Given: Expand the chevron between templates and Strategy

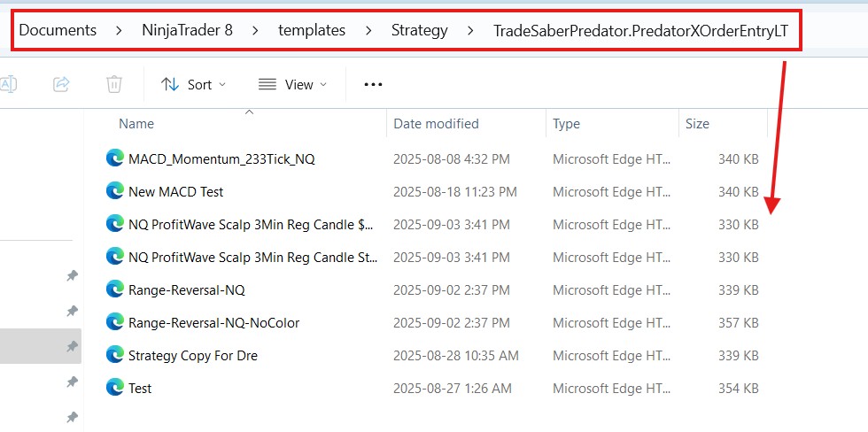Looking at the screenshot, I should point(368,30).
